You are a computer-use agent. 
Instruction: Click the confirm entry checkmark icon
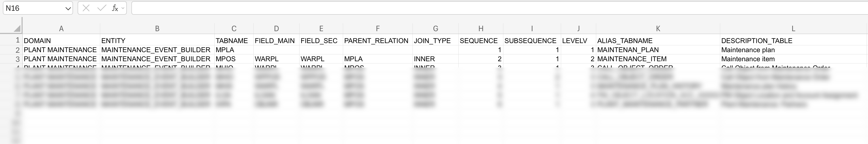pos(101,8)
